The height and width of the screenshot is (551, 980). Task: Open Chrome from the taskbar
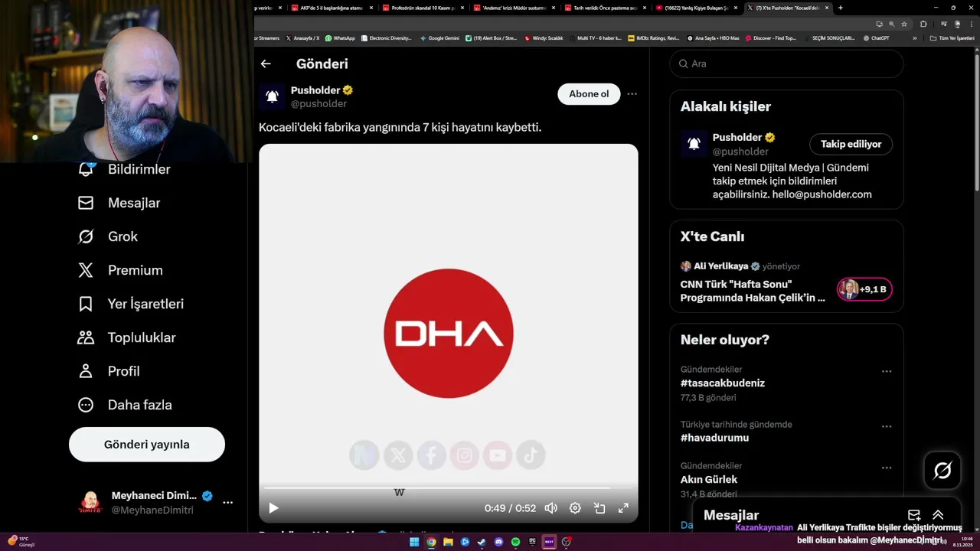click(431, 542)
